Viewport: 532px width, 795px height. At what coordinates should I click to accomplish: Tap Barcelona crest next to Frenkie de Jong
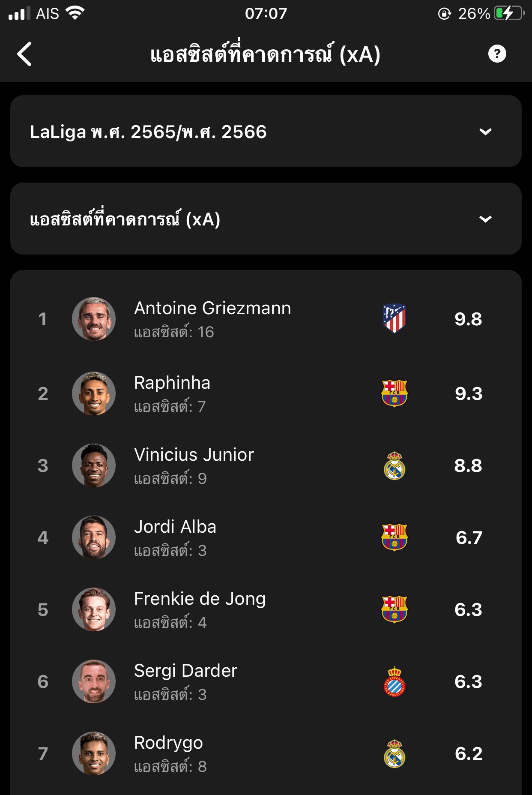coord(394,609)
